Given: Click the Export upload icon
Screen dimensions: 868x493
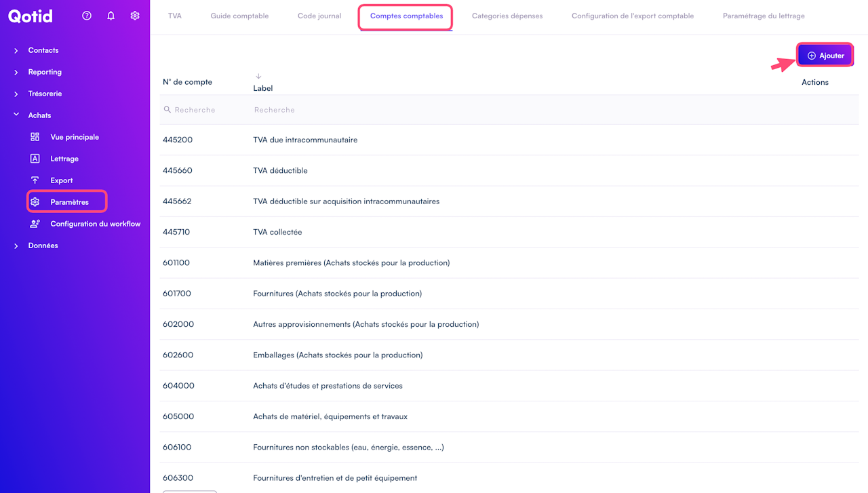Looking at the screenshot, I should click(35, 180).
